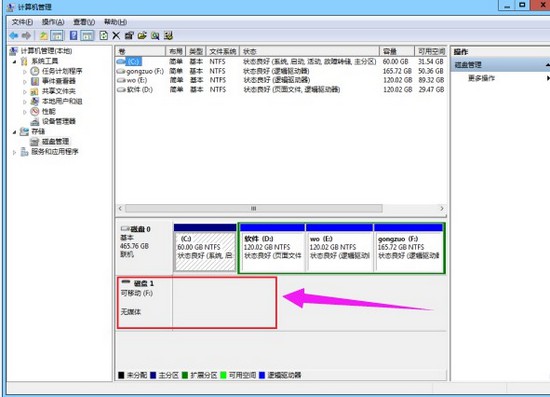Select the gongzuo (F:) volume row
The width and height of the screenshot is (550, 397).
coord(281,71)
